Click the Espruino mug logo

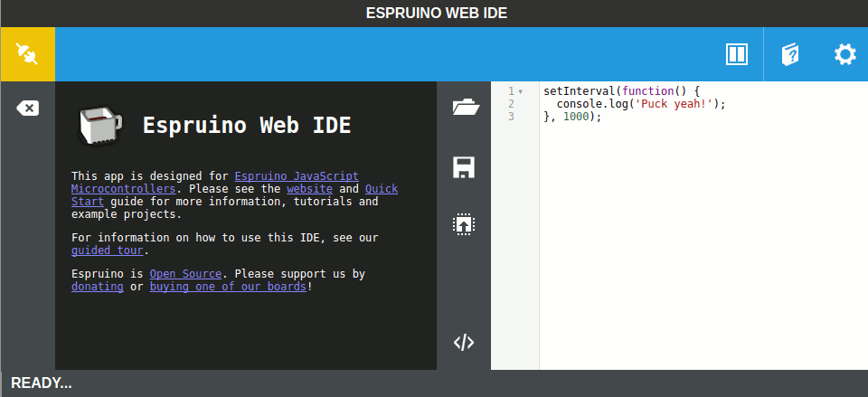pos(99,126)
